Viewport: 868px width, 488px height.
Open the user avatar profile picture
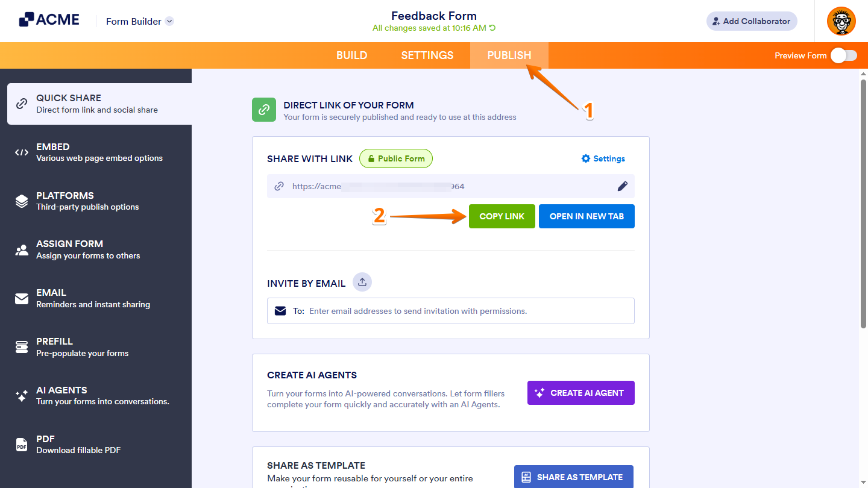pyautogui.click(x=841, y=21)
